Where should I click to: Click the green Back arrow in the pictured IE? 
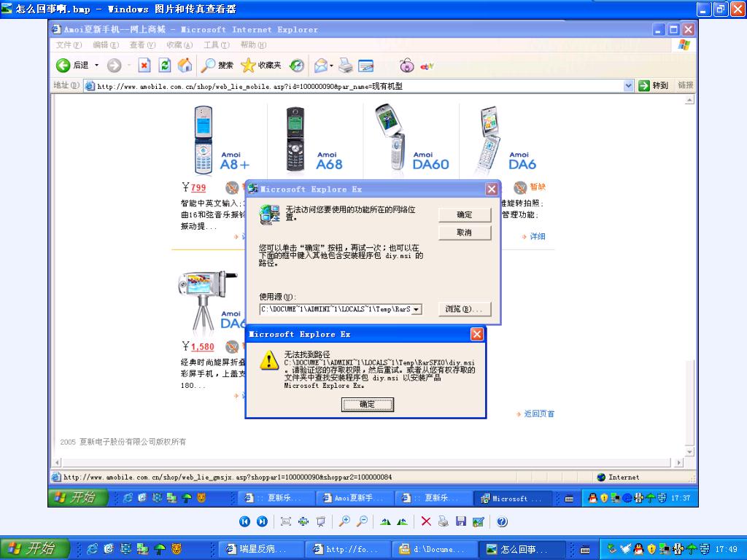63,65
